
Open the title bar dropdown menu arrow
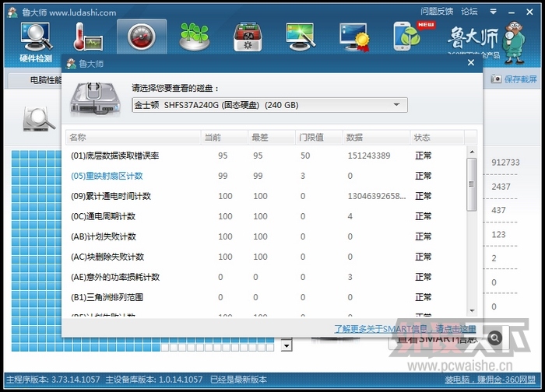coord(493,12)
